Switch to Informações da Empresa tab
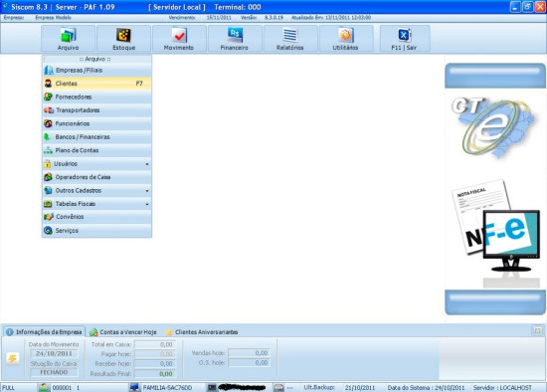 [x=44, y=332]
